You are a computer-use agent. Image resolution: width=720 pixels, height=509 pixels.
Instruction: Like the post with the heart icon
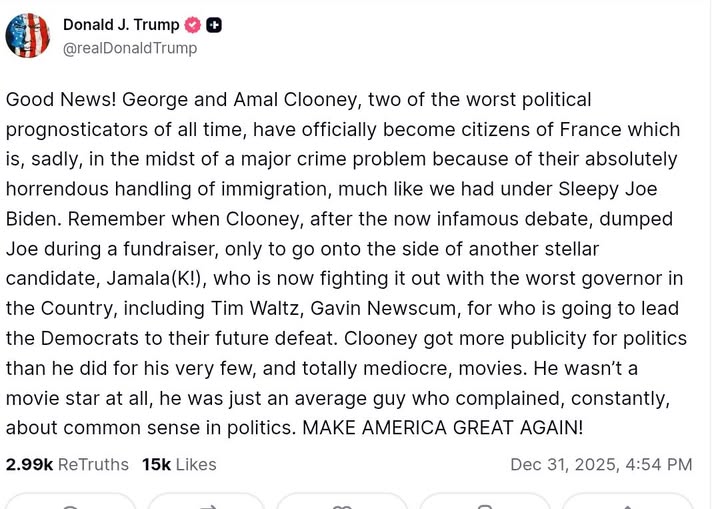(x=342, y=503)
